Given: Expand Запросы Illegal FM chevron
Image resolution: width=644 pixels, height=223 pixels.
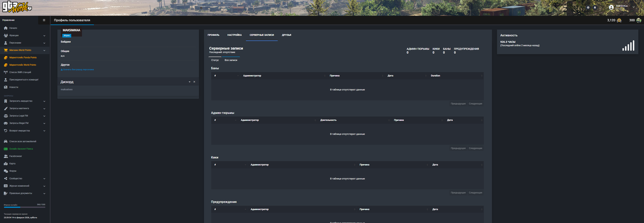Looking at the screenshot, I should pyautogui.click(x=44, y=123).
